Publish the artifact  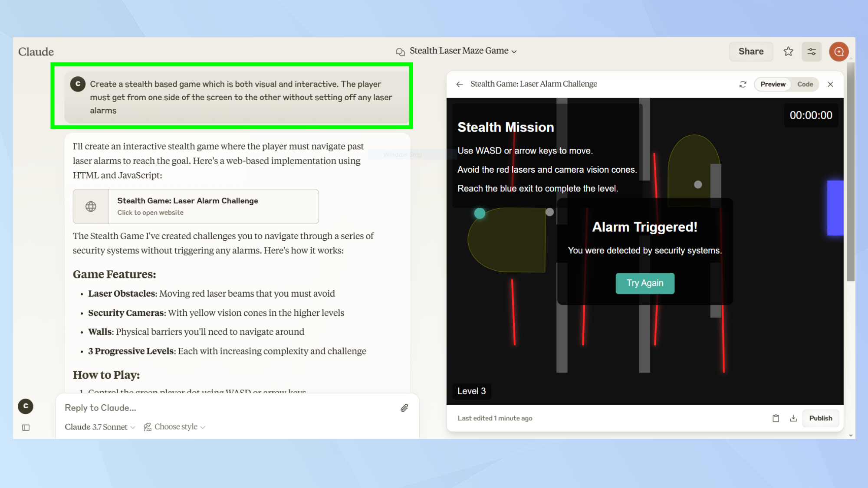coord(820,418)
